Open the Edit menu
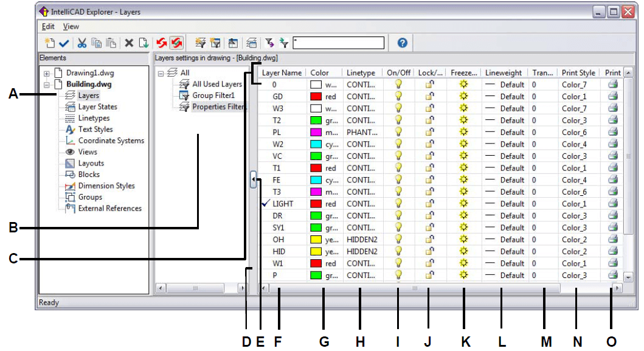Image resolution: width=644 pixels, height=351 pixels. [x=48, y=27]
